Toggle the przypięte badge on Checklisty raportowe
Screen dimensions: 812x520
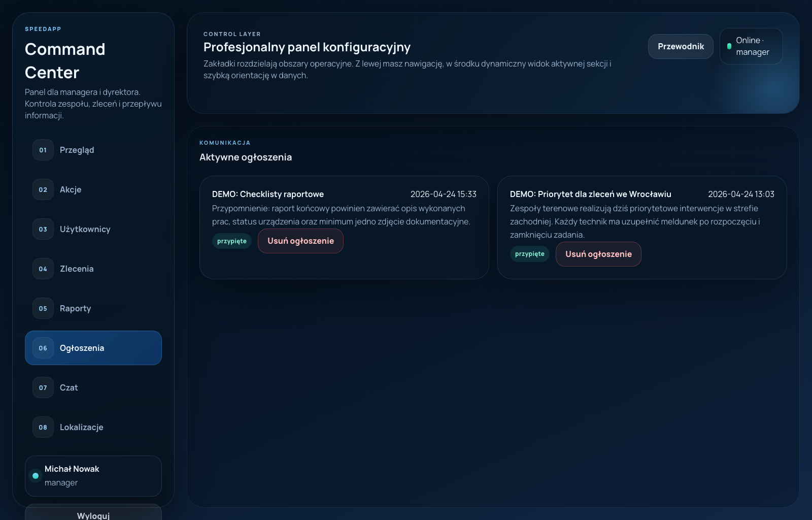point(231,241)
